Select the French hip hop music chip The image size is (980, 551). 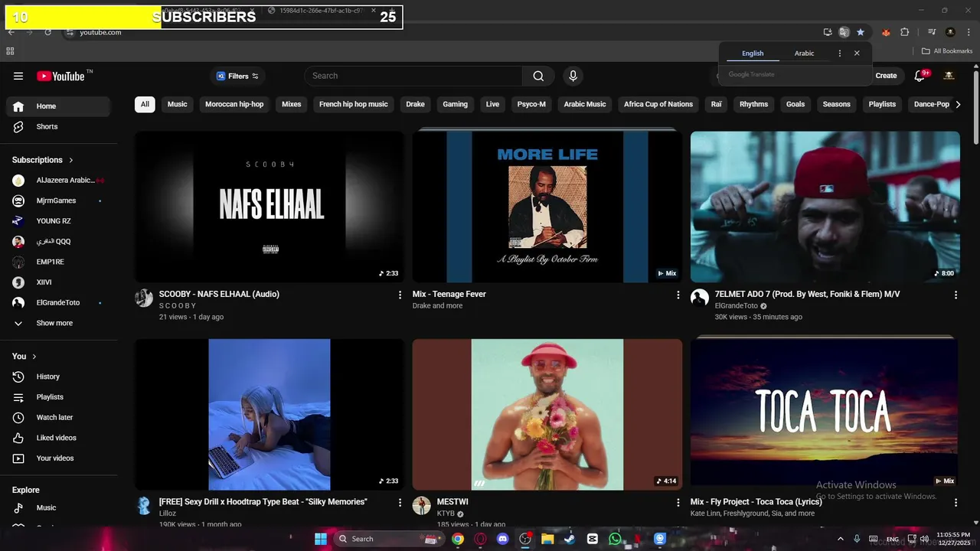pos(354,104)
